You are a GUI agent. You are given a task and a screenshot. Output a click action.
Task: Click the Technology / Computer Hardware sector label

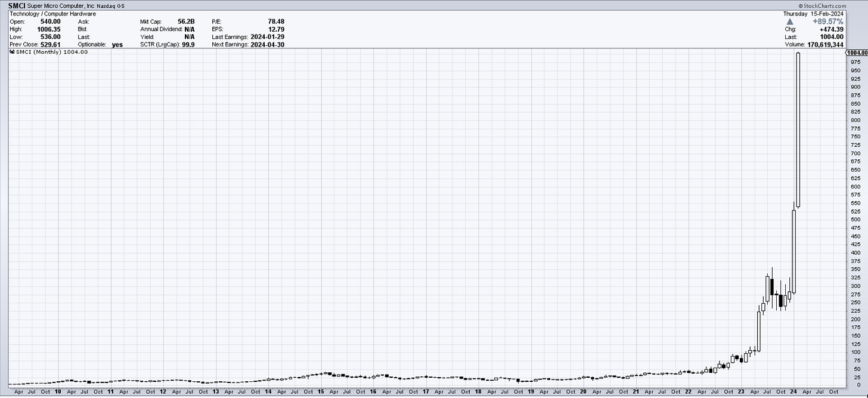pos(53,14)
